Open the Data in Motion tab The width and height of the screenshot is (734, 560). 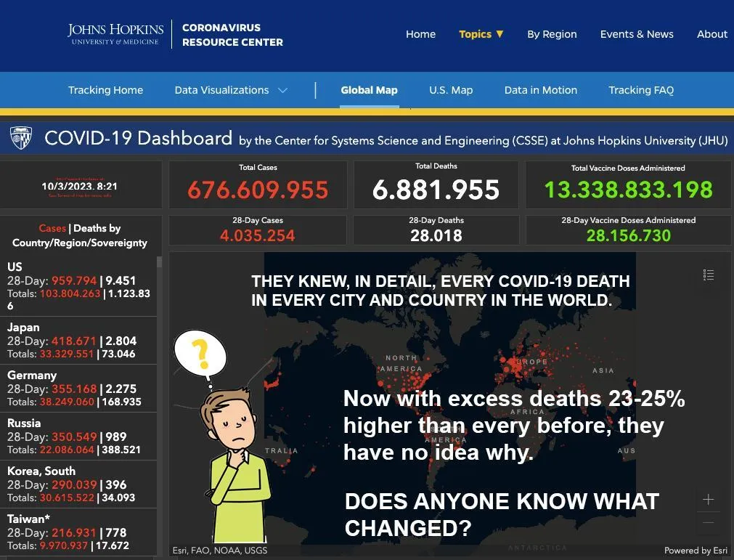(x=541, y=90)
